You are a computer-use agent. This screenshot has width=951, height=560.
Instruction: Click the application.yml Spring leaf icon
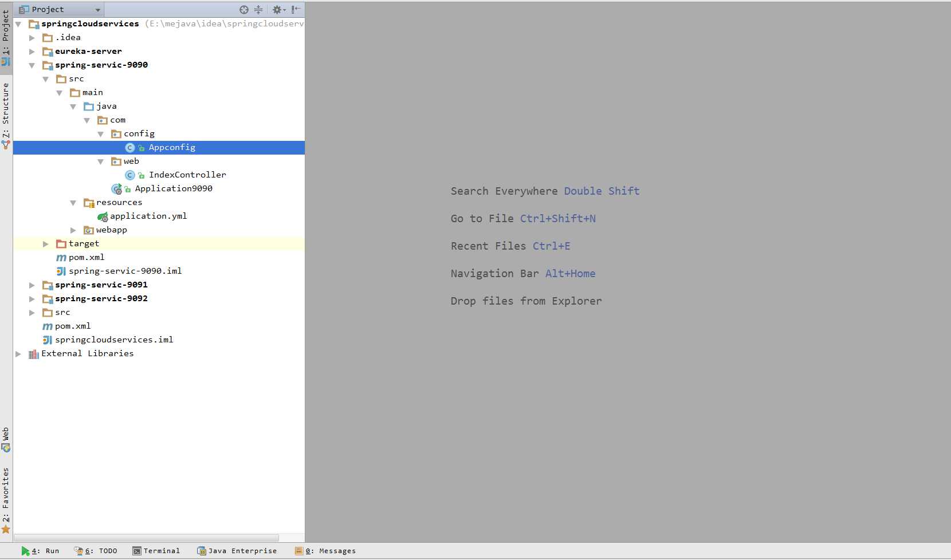(103, 216)
